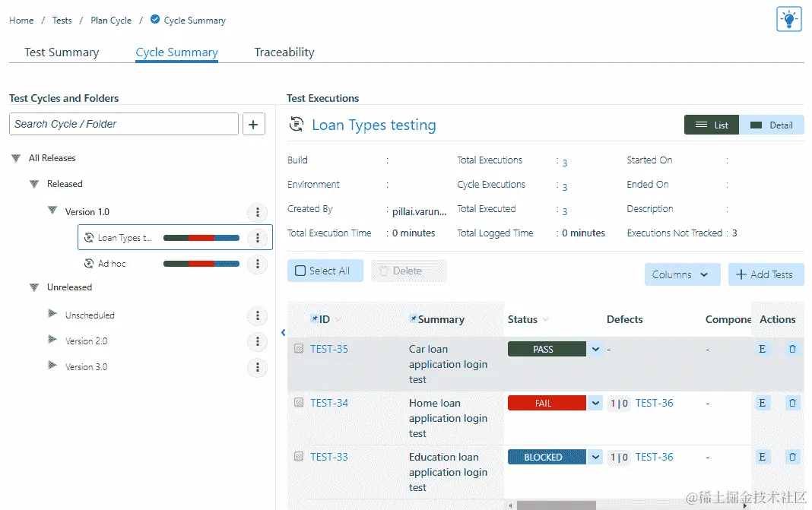Click the PASS status badge
The height and width of the screenshot is (510, 812).
pyautogui.click(x=547, y=349)
